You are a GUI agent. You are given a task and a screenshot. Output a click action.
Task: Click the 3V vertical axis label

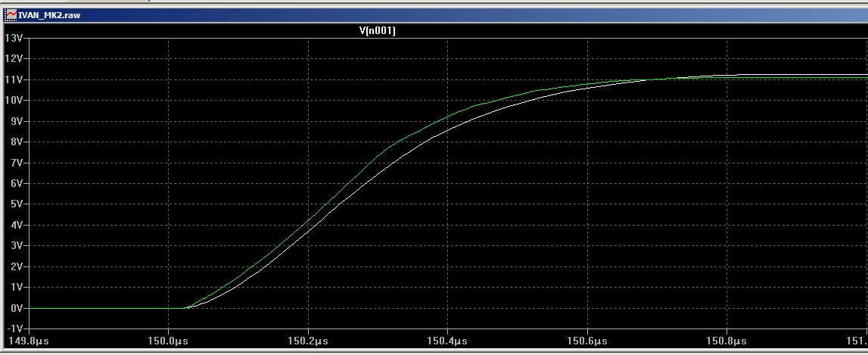17,245
